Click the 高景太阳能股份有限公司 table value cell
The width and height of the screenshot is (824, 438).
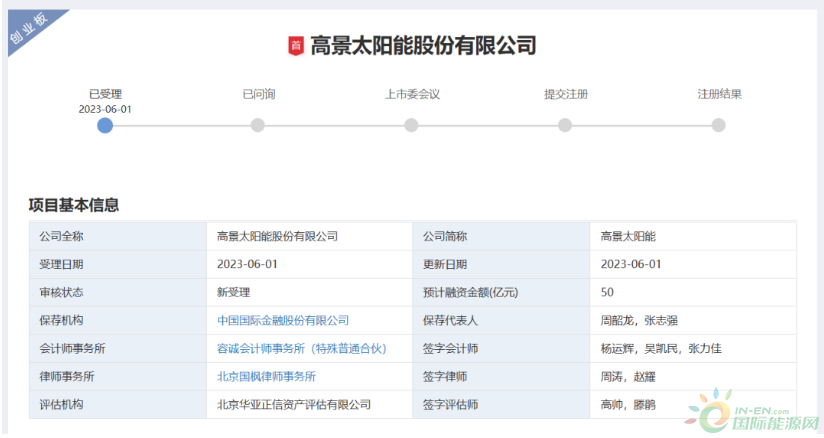click(310, 236)
